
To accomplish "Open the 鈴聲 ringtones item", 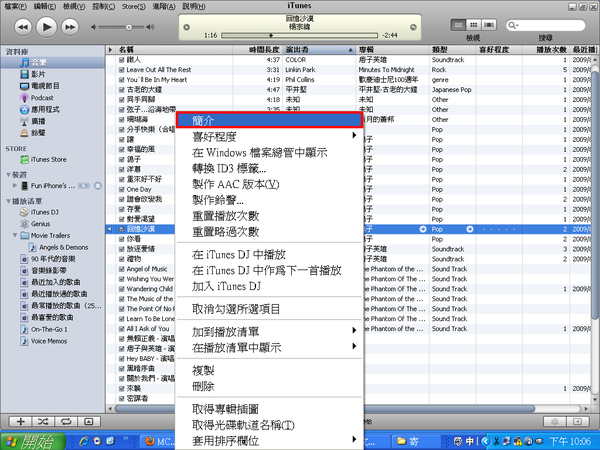I will tap(38, 133).
